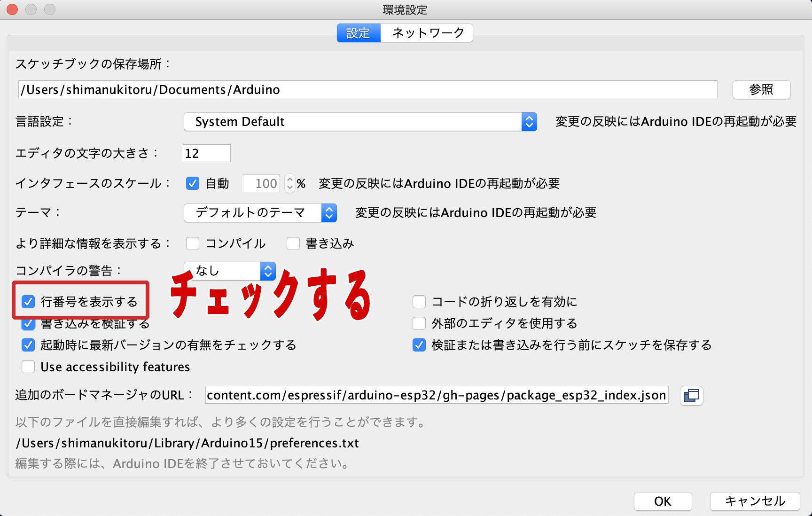This screenshot has width=812, height=516.
Task: Open the テーマ dropdown menu
Action: (260, 213)
